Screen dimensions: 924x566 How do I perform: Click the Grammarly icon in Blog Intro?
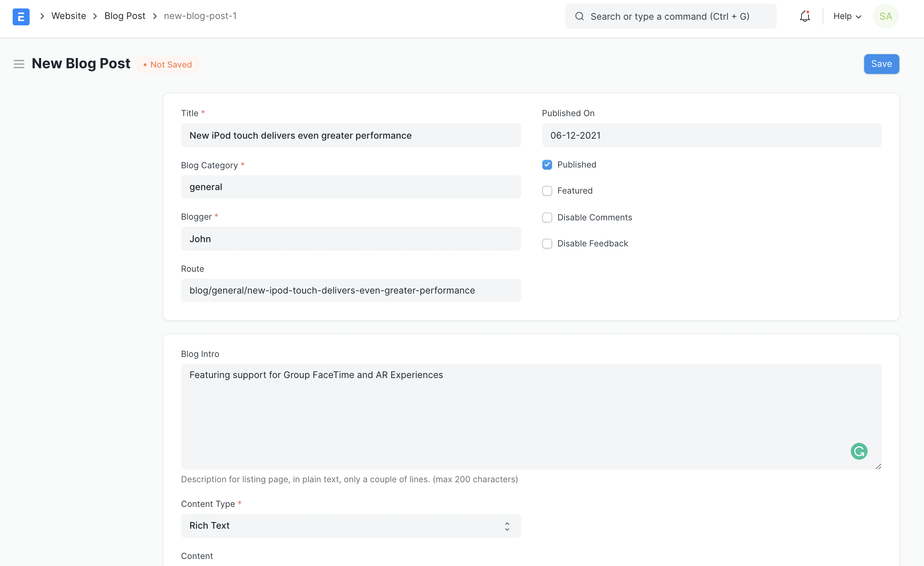pyautogui.click(x=859, y=451)
